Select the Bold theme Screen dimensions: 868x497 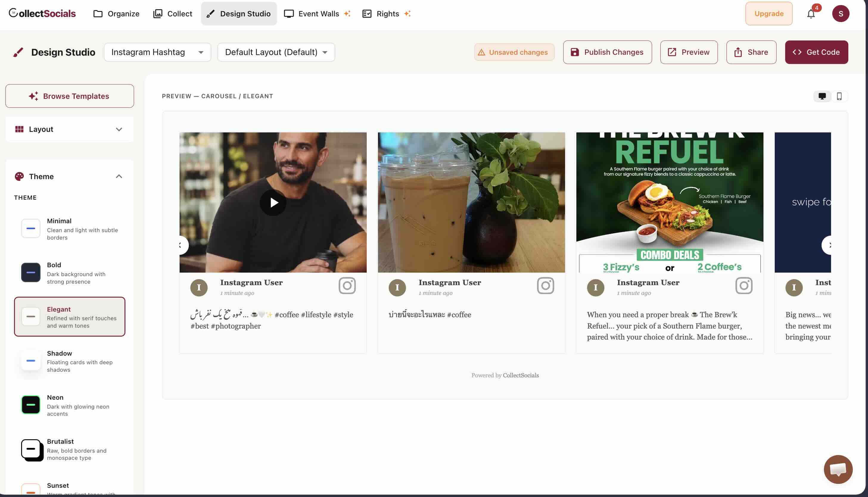70,273
